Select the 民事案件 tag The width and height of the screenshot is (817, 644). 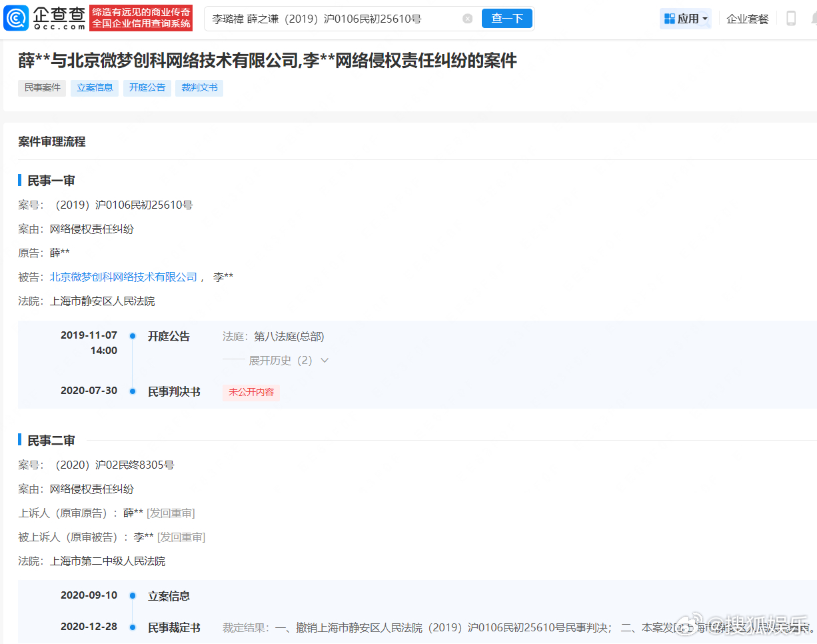(42, 88)
